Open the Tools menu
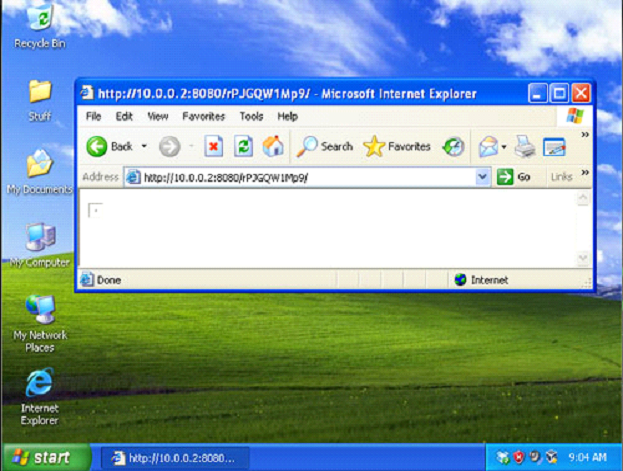The image size is (623, 471). pyautogui.click(x=251, y=117)
